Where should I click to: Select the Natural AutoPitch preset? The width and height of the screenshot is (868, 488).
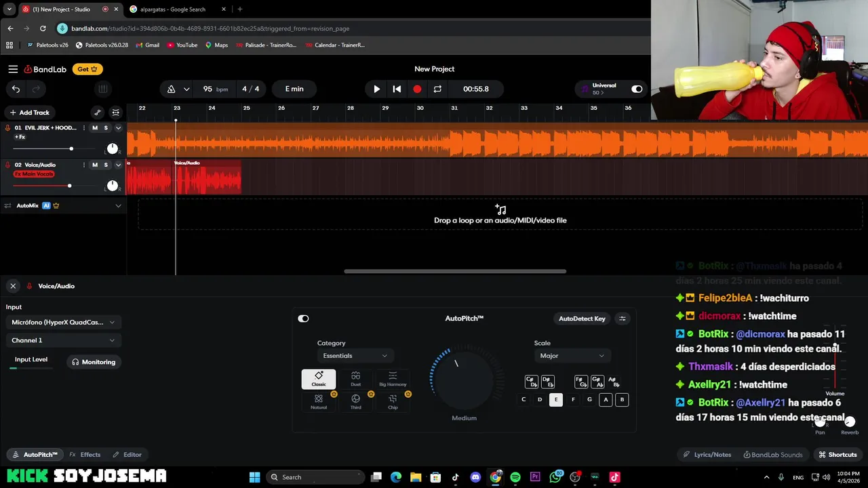[319, 402]
